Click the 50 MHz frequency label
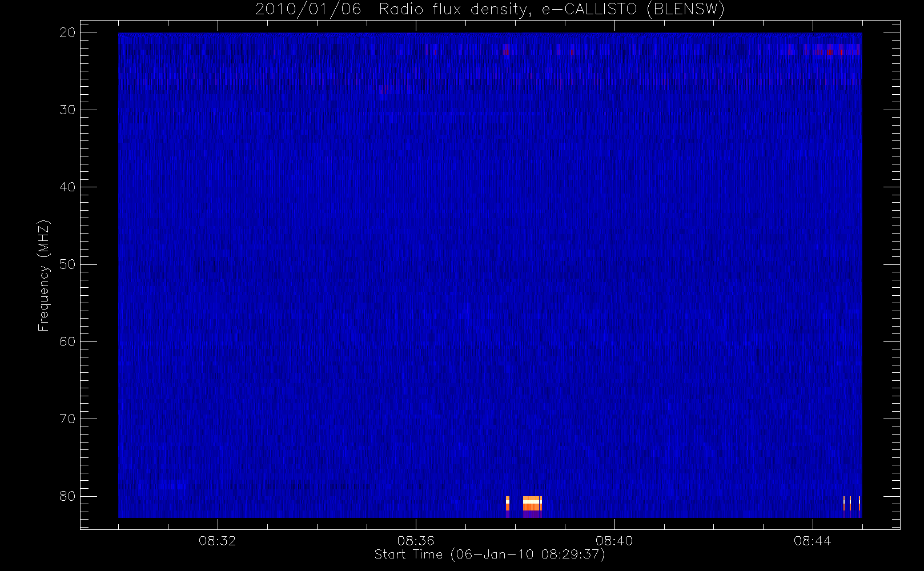Viewport: 924px width, 571px height. (67, 264)
